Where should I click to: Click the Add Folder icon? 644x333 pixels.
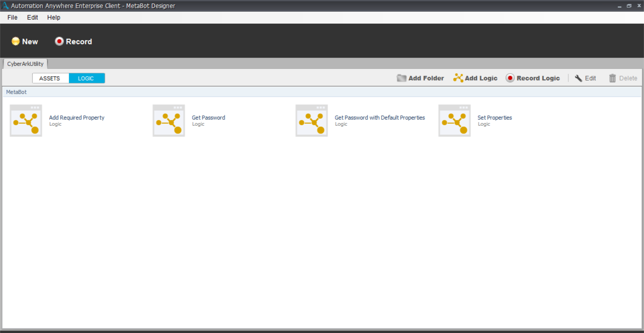[401, 78]
